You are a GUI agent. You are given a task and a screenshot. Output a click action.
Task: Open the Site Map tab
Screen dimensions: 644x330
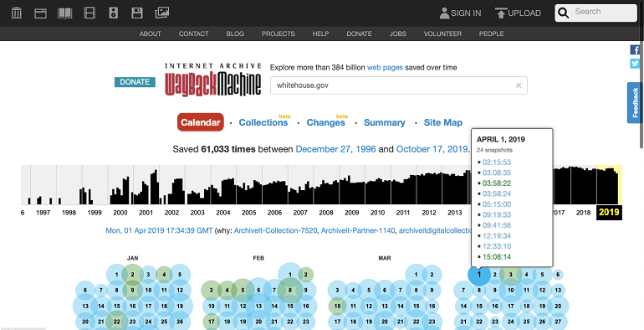click(x=443, y=122)
